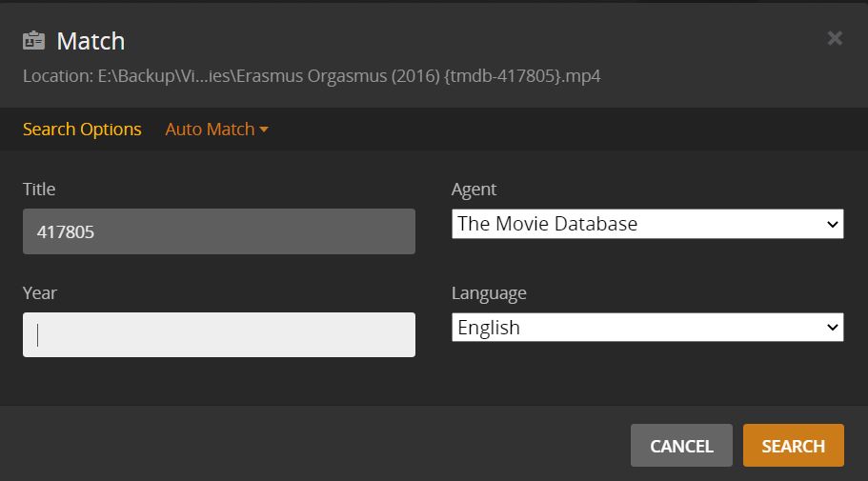868x481 pixels.
Task: Focus the Title field containing 417805
Action: (x=218, y=231)
